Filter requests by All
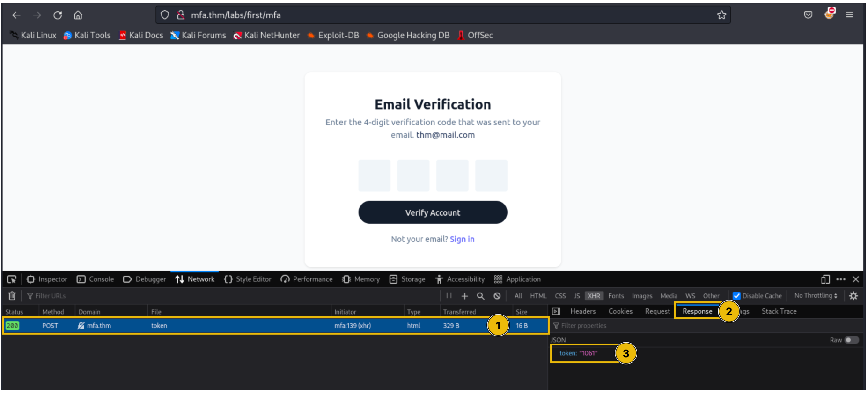Image resolution: width=868 pixels, height=395 pixels. (x=518, y=296)
